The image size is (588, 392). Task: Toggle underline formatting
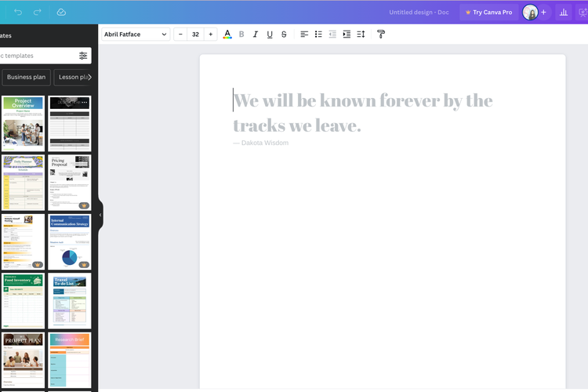coord(270,34)
